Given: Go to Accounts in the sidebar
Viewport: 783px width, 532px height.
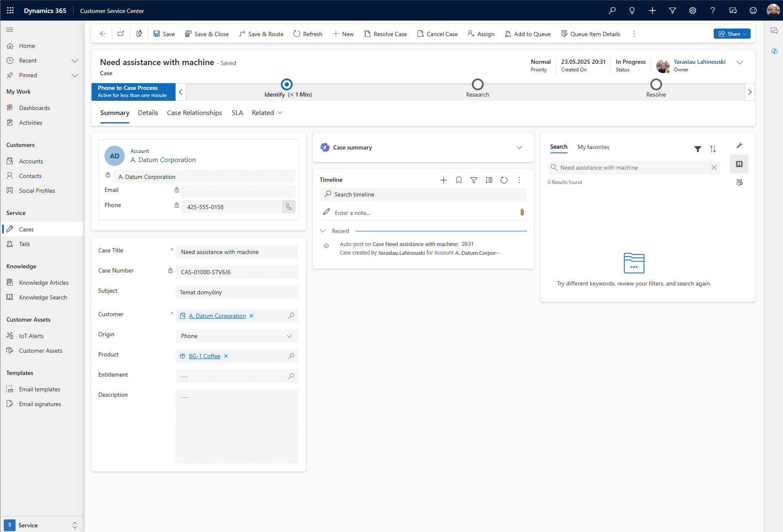Looking at the screenshot, I should (x=31, y=161).
